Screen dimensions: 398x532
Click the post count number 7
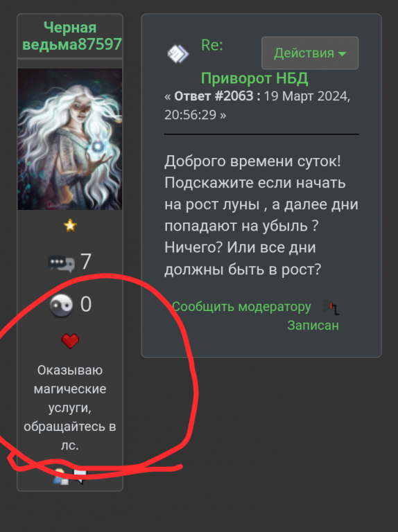[x=86, y=262]
